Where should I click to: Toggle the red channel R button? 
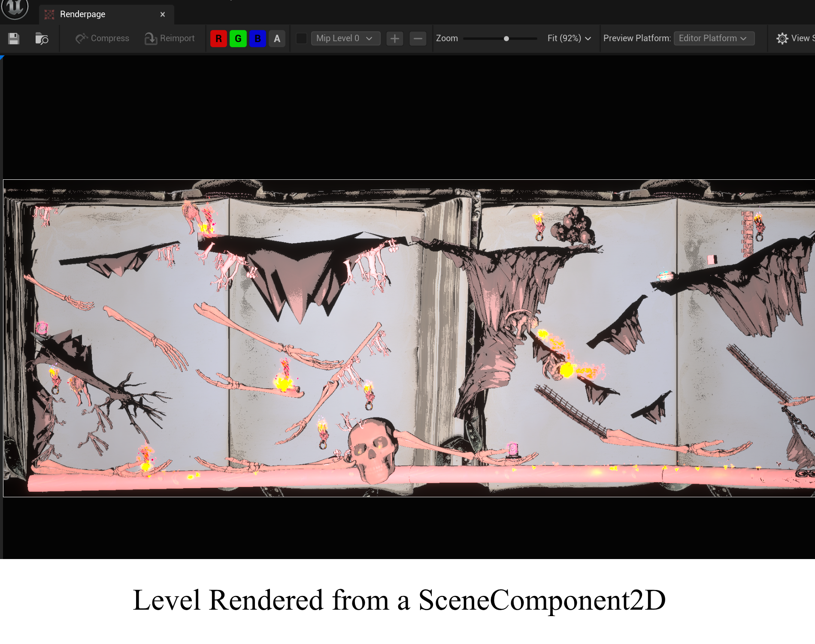tap(218, 39)
